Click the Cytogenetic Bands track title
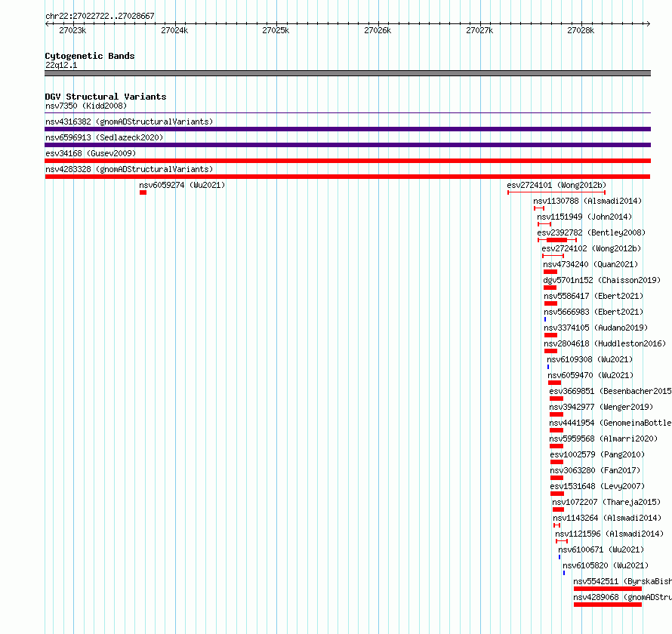 click(x=90, y=56)
